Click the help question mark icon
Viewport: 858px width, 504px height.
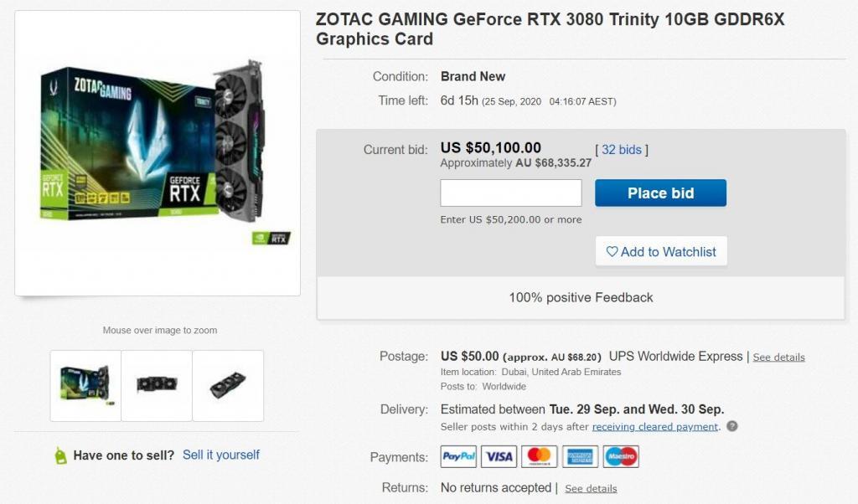[x=732, y=426]
